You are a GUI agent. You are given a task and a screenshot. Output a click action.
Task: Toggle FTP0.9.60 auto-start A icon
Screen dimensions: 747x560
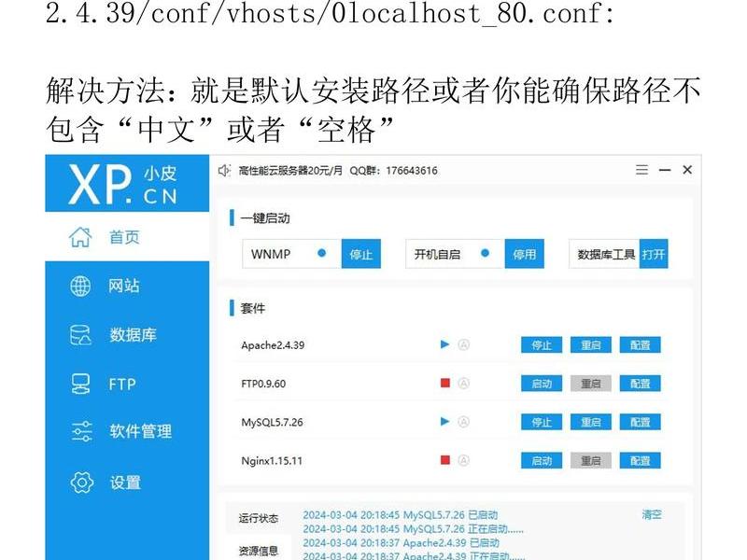tap(463, 383)
